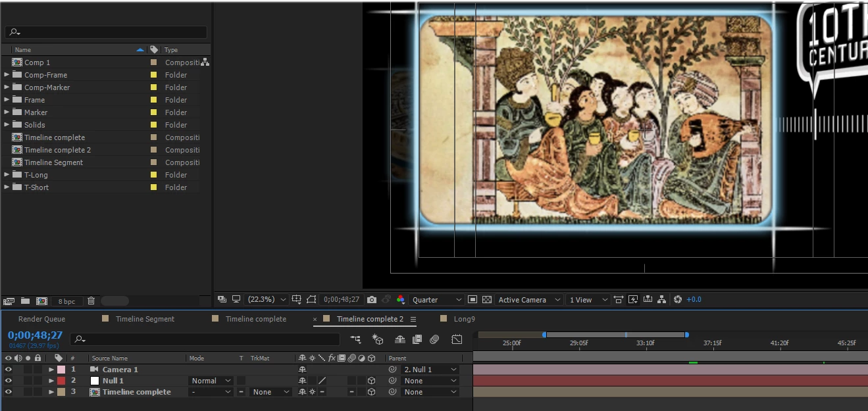The height and width of the screenshot is (411, 868).
Task: Toggle Hide Shy Layers icon in timeline
Action: coord(399,339)
